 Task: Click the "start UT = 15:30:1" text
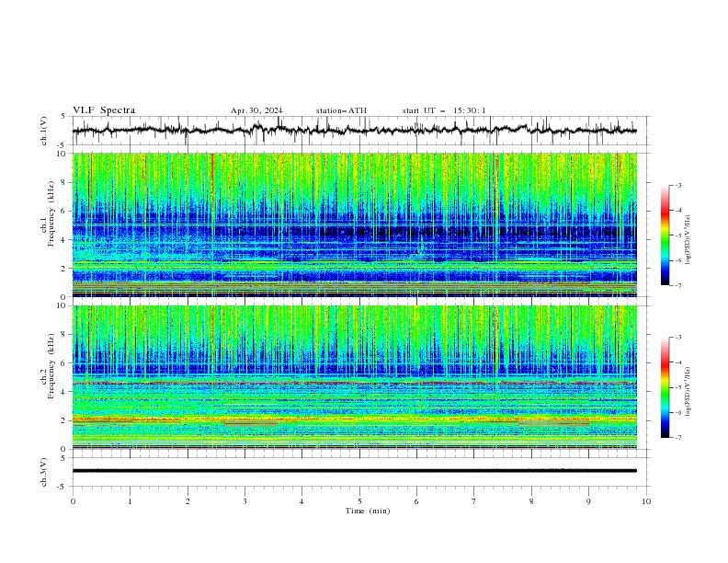point(444,110)
